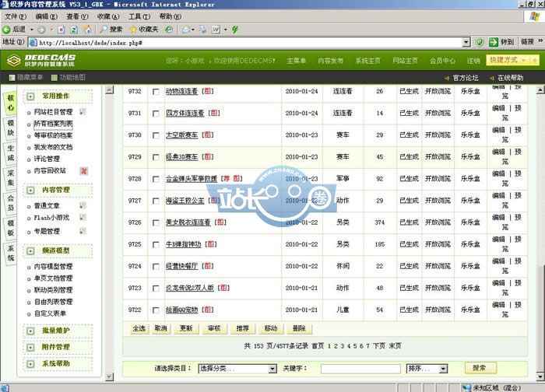Expand the 批量维护 section
The image size is (545, 392).
click(x=30, y=331)
